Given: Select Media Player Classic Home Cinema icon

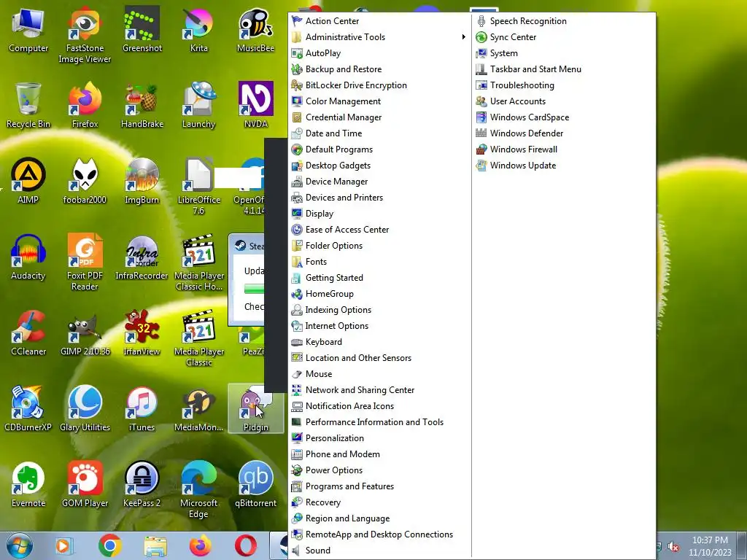Looking at the screenshot, I should [x=198, y=262].
